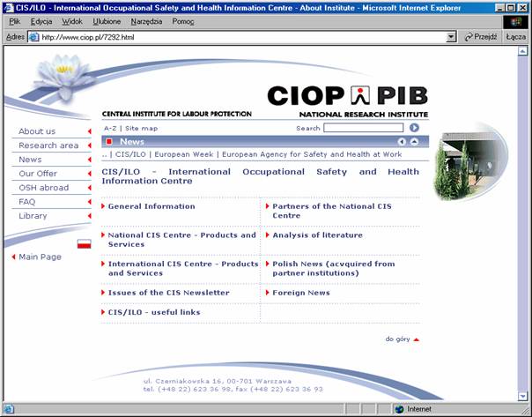Open Analysis of literature link
Viewport: 532px width, 417px height.
tap(318, 235)
